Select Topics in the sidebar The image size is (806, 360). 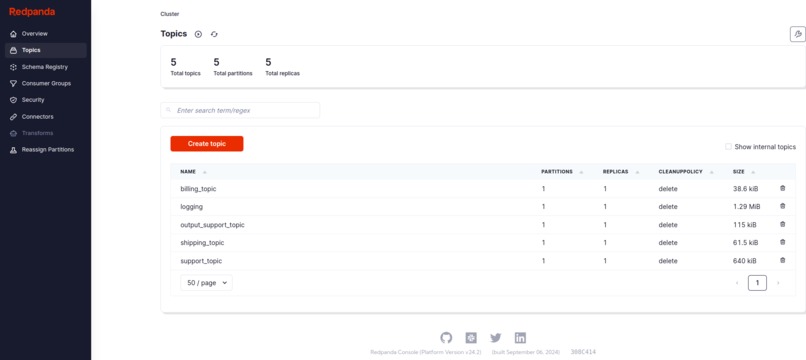click(x=45, y=50)
